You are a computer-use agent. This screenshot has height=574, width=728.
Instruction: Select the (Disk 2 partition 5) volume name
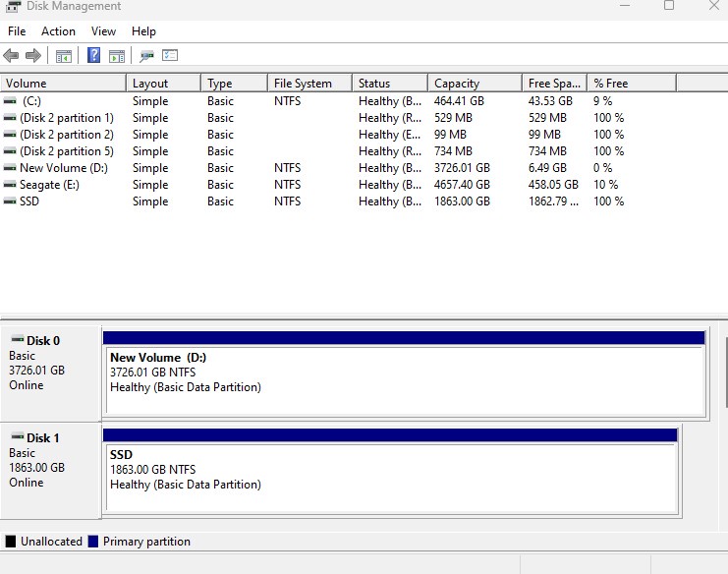click(67, 151)
